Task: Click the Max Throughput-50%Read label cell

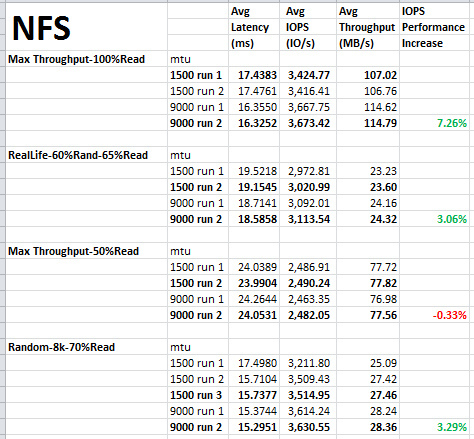Action: point(86,251)
